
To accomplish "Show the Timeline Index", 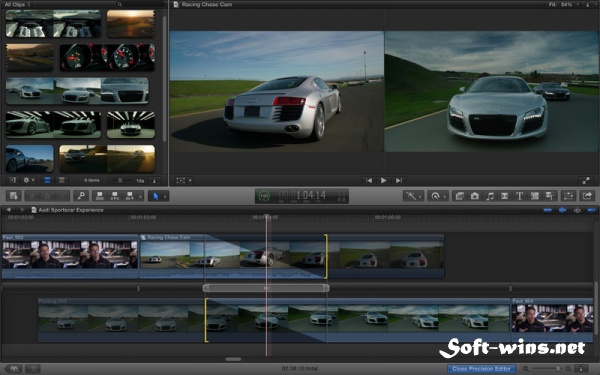I will coord(33,369).
